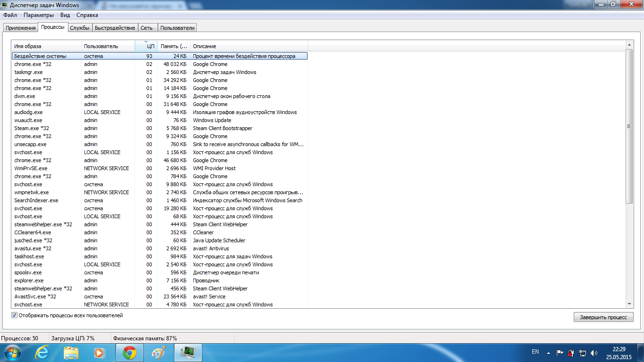Image resolution: width=644 pixels, height=362 pixels.
Task: Select audiodg.exe process row
Action: (159, 112)
